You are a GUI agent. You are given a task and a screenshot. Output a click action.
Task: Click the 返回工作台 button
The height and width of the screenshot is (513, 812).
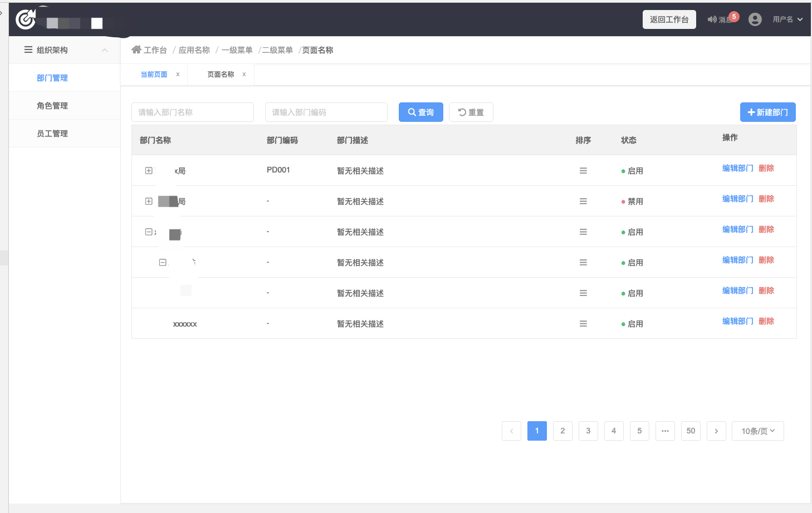pyautogui.click(x=669, y=19)
